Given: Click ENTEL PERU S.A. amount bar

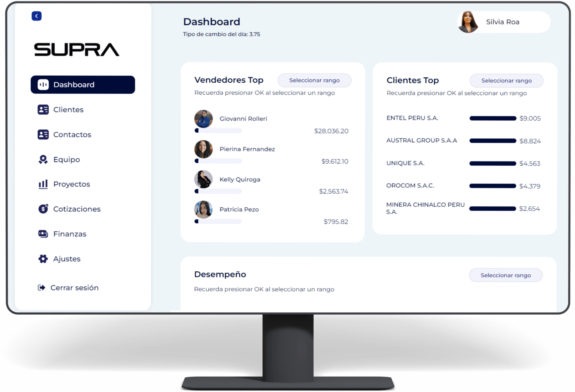Looking at the screenshot, I should (493, 118).
